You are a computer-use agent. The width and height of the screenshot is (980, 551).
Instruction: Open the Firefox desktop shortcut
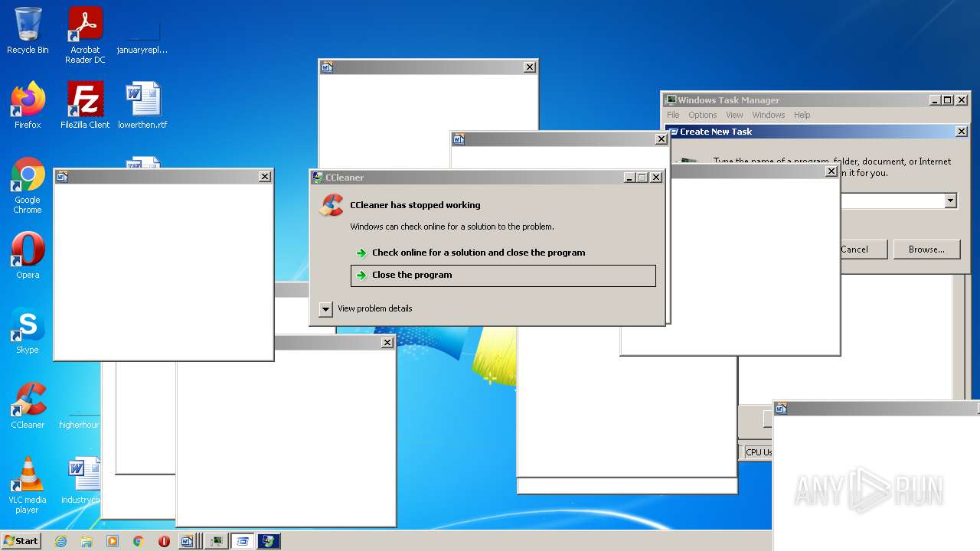[28, 106]
